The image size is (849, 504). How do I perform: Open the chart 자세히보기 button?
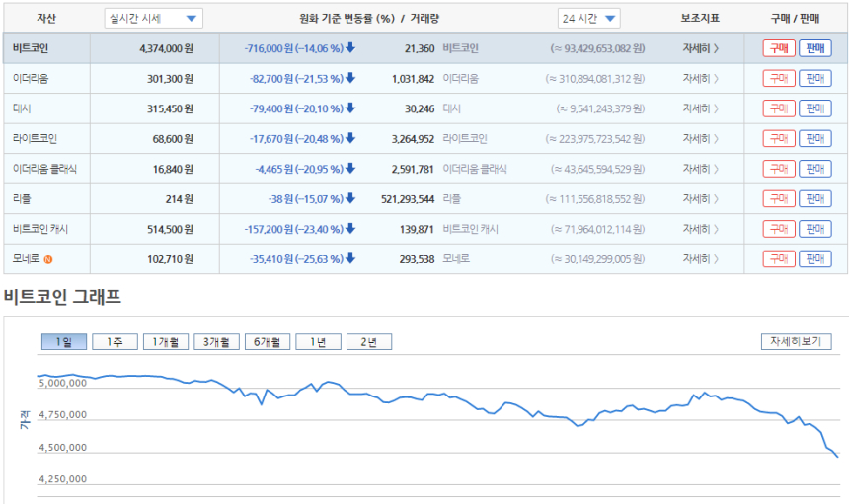coord(796,342)
